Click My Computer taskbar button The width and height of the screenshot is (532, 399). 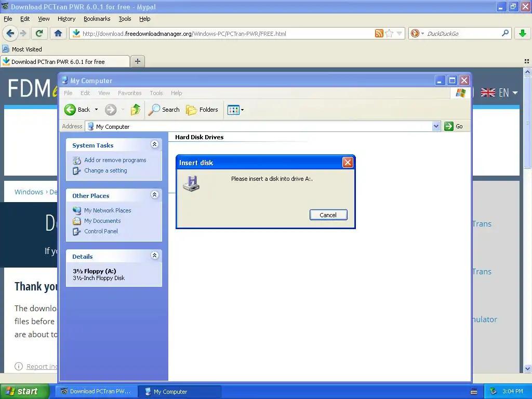[180, 391]
